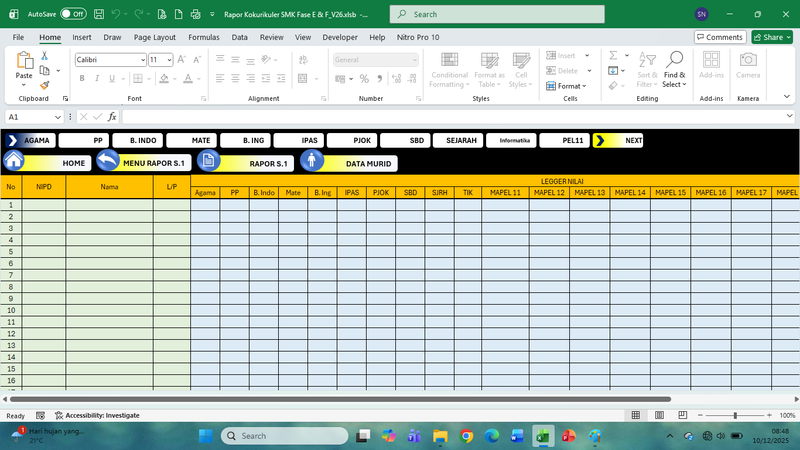Click the B. INDO subject button
The image size is (800, 450).
click(x=136, y=141)
